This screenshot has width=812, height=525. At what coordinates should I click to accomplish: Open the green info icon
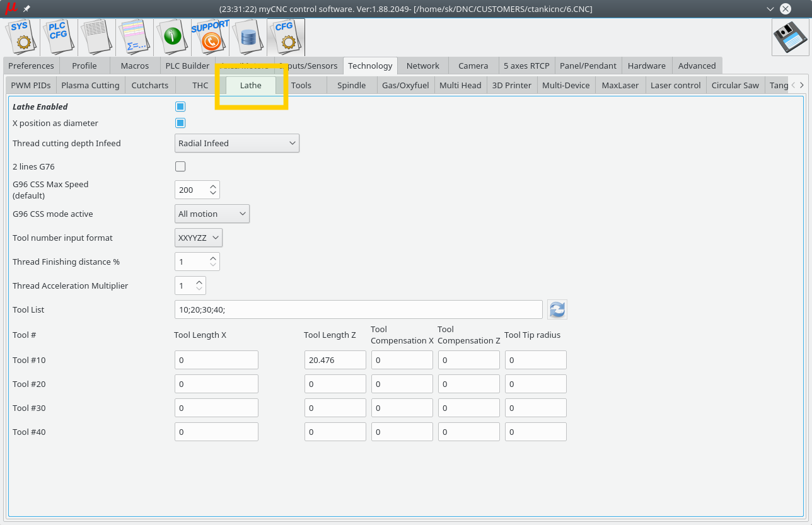[x=172, y=37]
